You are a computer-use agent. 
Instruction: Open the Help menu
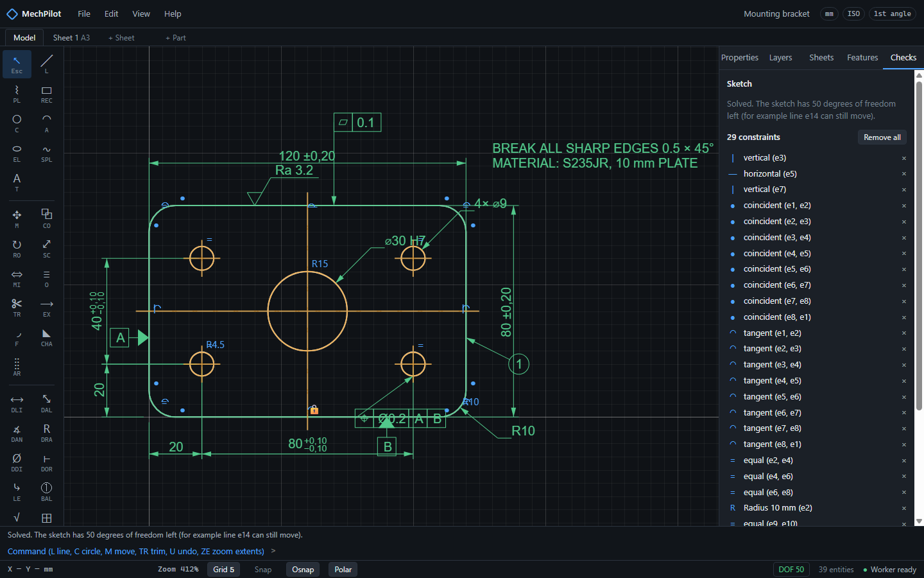173,13
